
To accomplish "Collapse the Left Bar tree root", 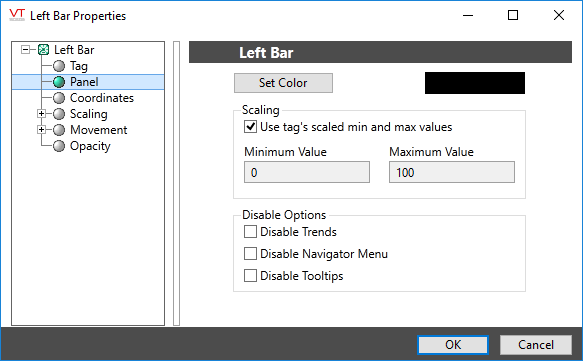I will [x=25, y=49].
